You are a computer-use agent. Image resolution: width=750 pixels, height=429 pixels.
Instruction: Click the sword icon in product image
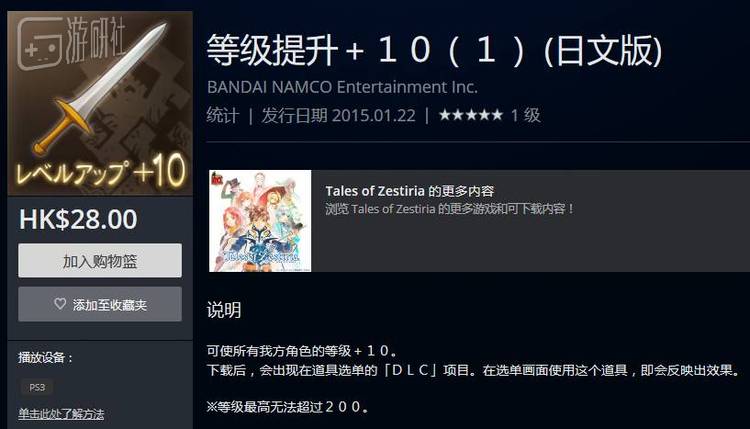100,88
